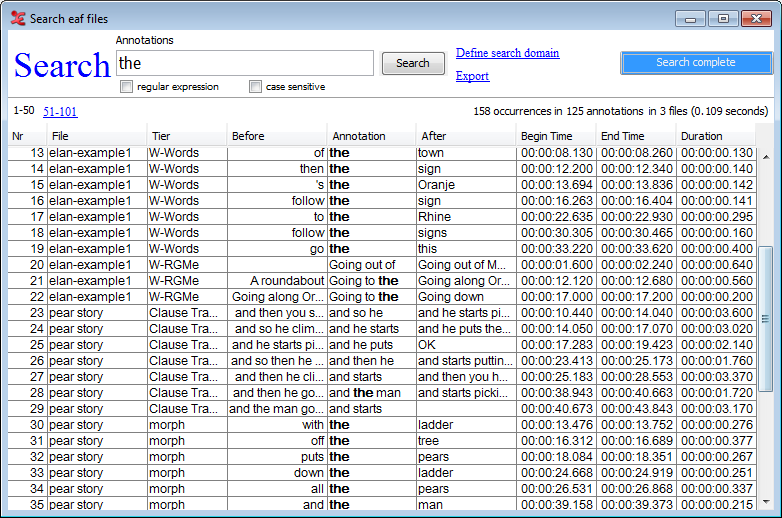Open the Define search domain link
782x518 pixels.
[507, 53]
